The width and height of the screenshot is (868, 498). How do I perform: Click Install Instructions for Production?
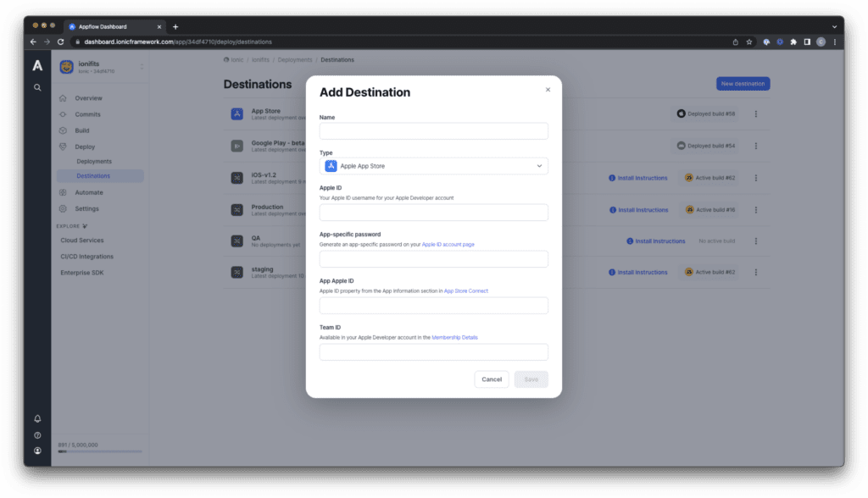click(x=639, y=210)
